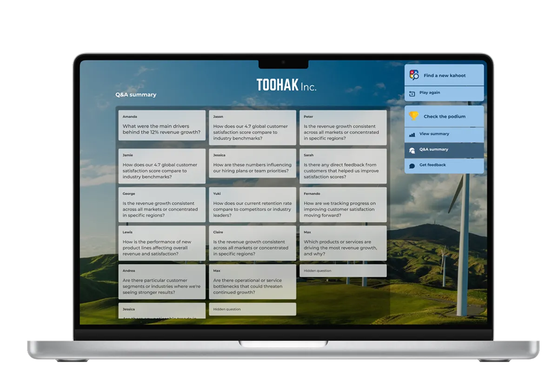This screenshot has width=558, height=392.
Task: Open Jessica's hiring plans question card
Action: click(x=252, y=163)
